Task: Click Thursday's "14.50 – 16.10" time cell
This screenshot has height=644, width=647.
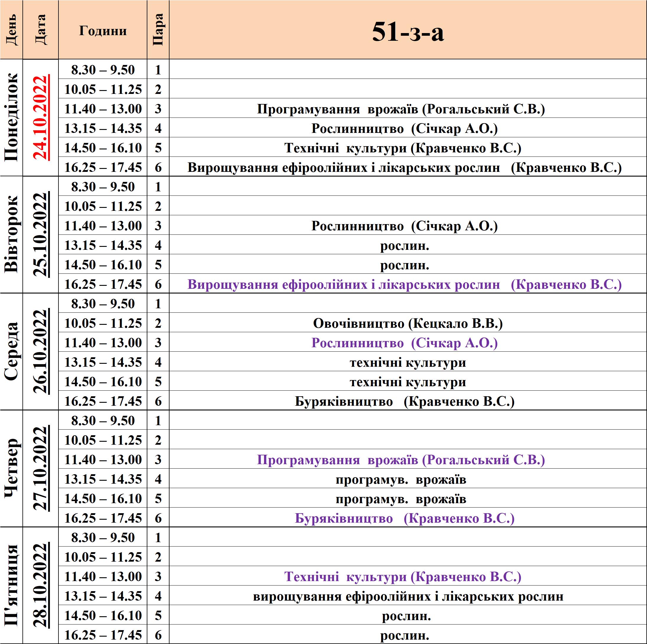Action: point(103,498)
